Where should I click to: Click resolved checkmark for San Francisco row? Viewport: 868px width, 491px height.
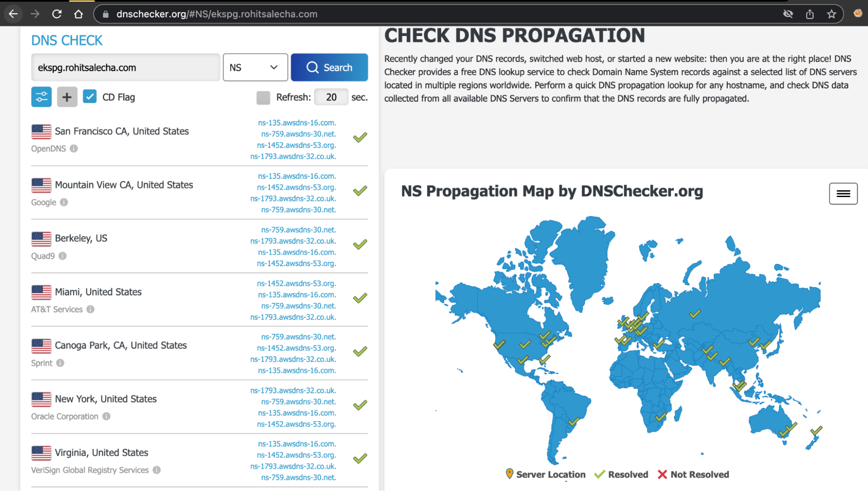[x=360, y=138]
